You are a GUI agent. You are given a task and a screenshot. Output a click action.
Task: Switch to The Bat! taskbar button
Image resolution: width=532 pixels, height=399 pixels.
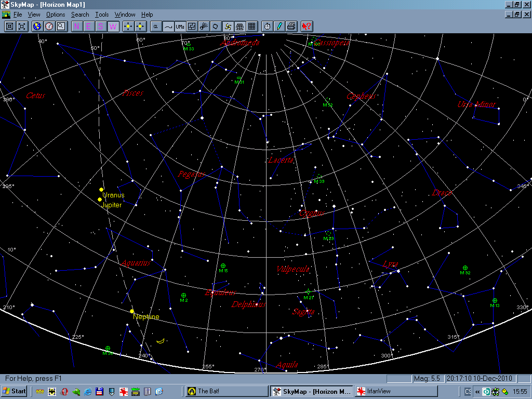(x=227, y=391)
